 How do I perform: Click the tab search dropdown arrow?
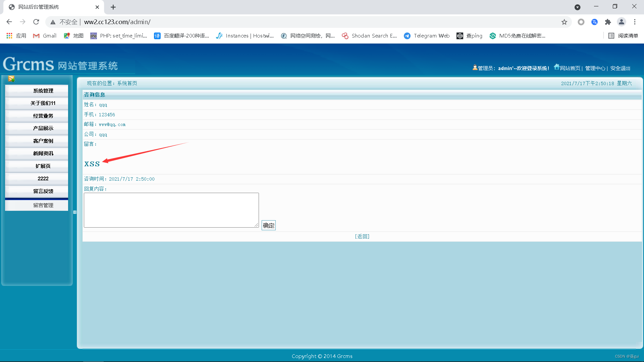pyautogui.click(x=577, y=7)
